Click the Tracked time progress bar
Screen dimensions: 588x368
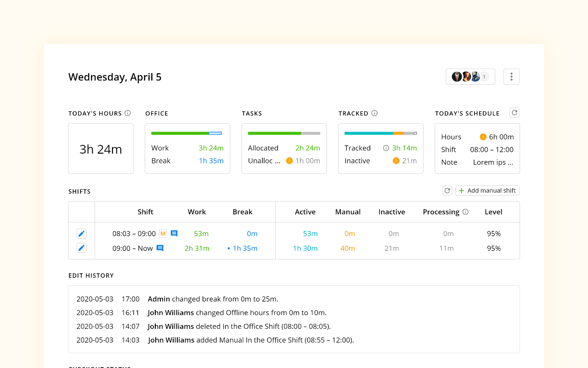[381, 133]
